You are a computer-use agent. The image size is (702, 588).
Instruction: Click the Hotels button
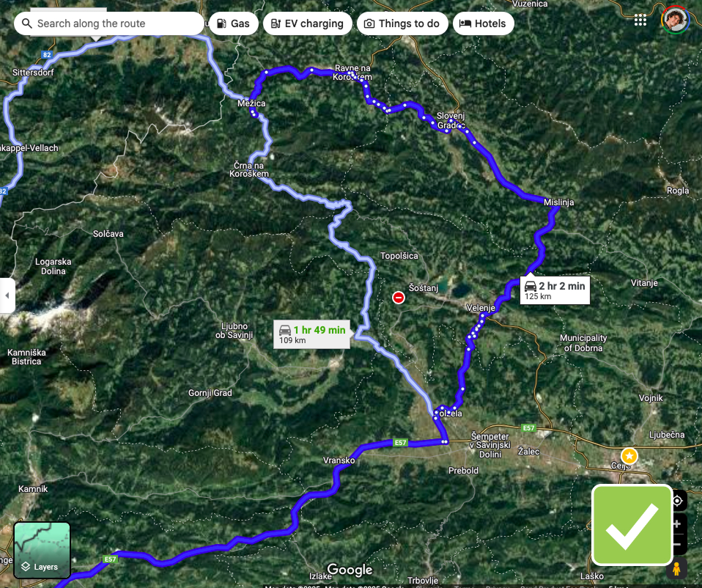click(x=484, y=23)
